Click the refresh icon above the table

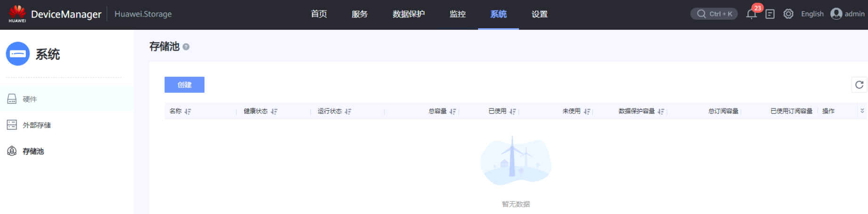[x=859, y=85]
